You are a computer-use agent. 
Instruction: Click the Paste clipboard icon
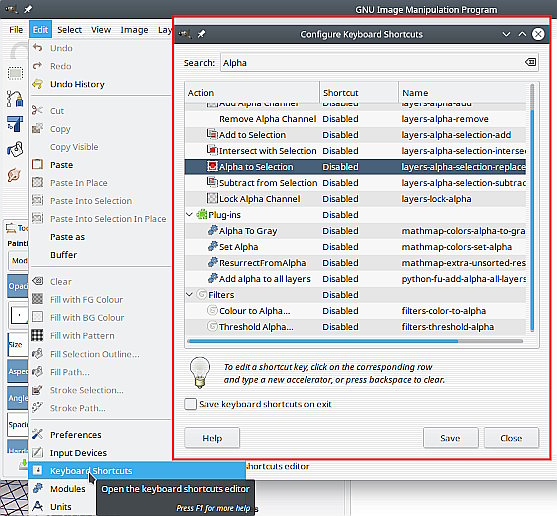(x=37, y=164)
